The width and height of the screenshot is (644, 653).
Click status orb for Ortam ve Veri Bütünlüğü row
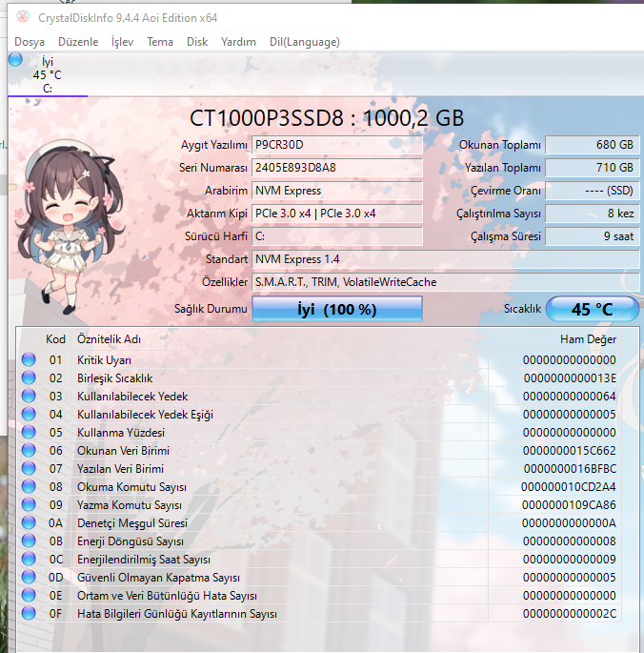click(29, 595)
